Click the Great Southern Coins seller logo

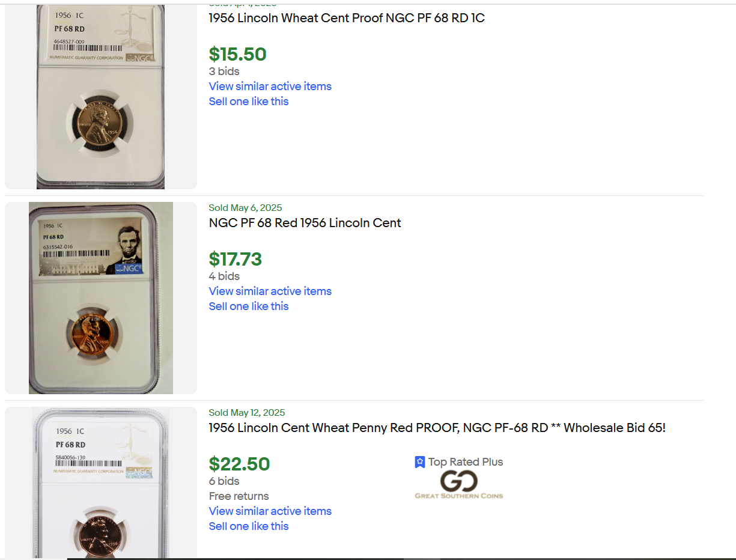[x=458, y=484]
